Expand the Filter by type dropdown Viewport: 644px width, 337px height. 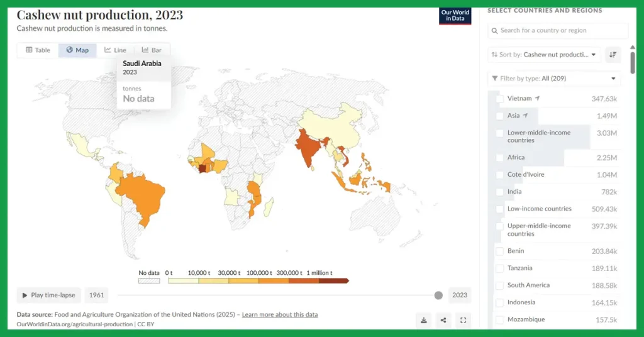click(x=554, y=79)
